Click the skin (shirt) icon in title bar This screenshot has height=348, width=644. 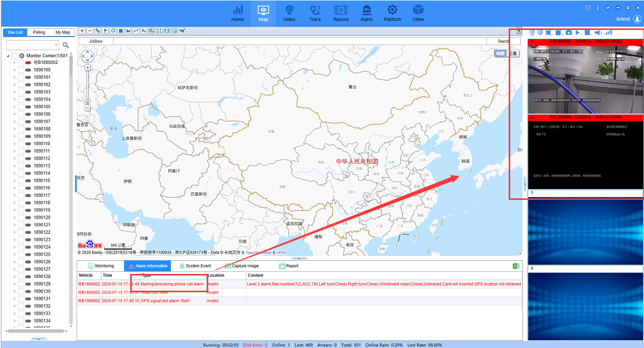coord(588,8)
